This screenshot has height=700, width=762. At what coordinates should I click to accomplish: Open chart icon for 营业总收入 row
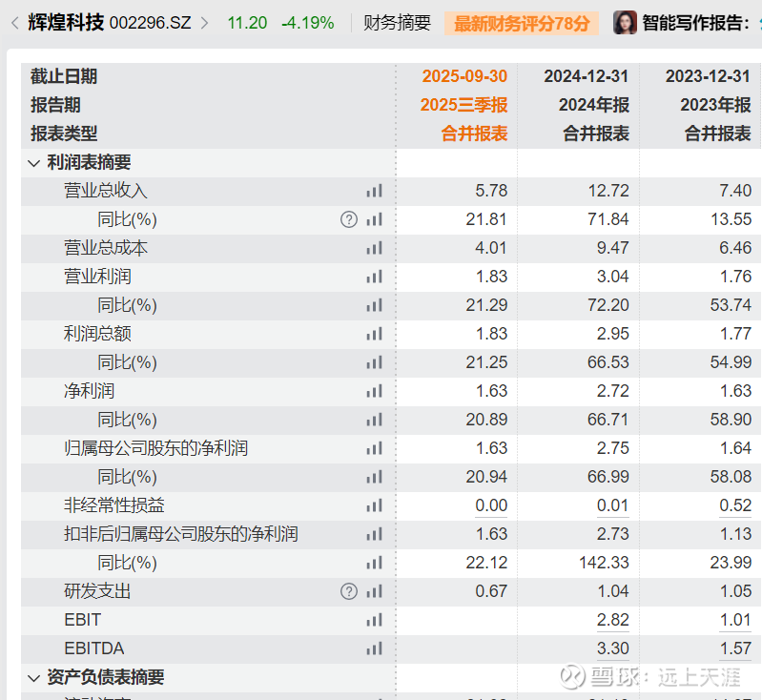374,191
